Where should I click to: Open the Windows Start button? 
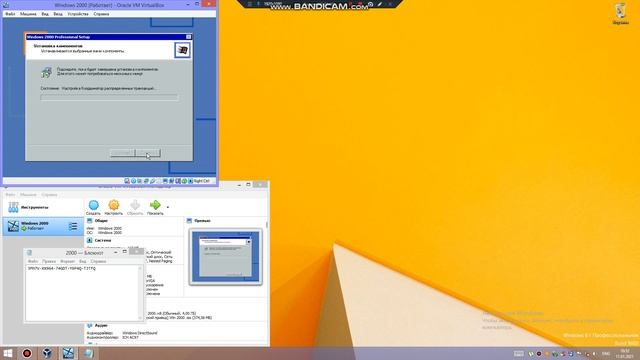point(7,353)
